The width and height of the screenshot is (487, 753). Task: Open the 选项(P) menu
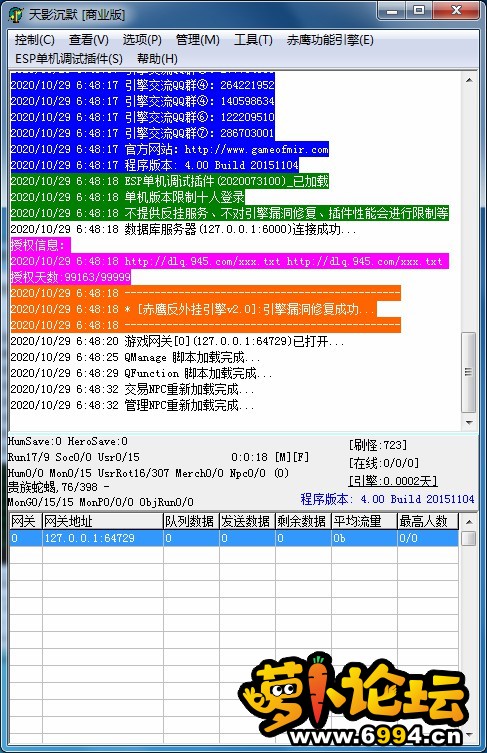142,40
